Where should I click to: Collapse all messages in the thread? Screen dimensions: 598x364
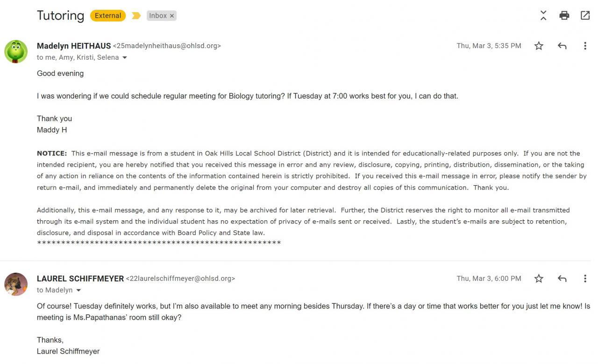click(543, 15)
